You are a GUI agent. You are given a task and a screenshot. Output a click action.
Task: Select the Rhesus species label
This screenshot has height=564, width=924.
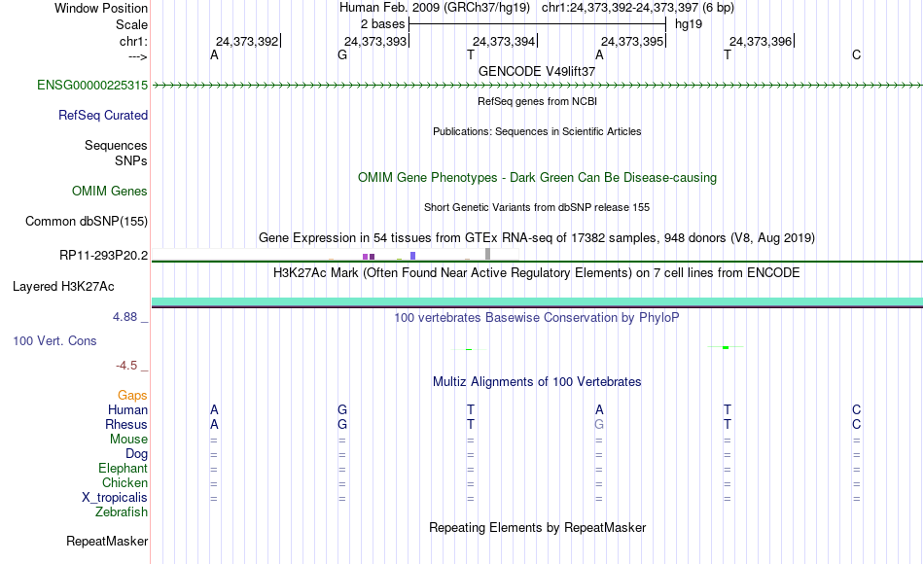point(126,424)
